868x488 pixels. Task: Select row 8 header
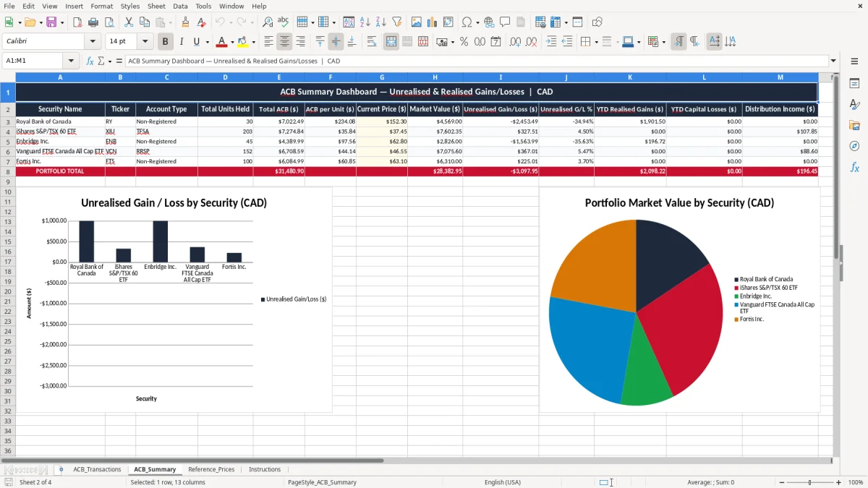click(x=7, y=171)
